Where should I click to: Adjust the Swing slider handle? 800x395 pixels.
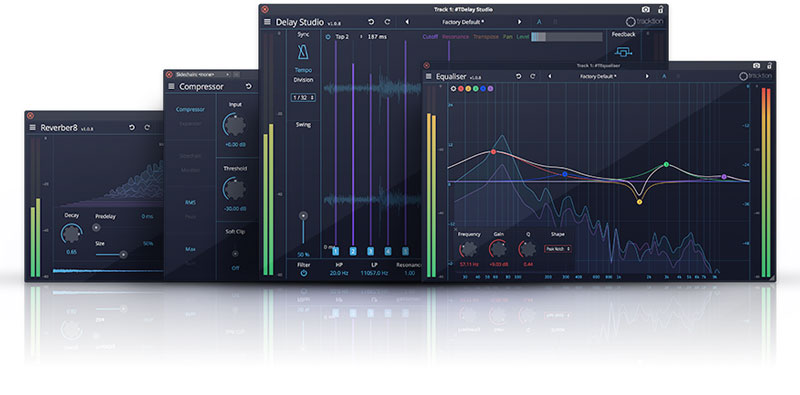click(304, 216)
